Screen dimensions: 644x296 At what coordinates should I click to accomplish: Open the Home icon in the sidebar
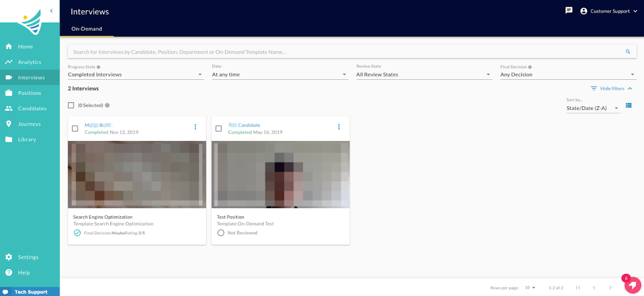9,46
